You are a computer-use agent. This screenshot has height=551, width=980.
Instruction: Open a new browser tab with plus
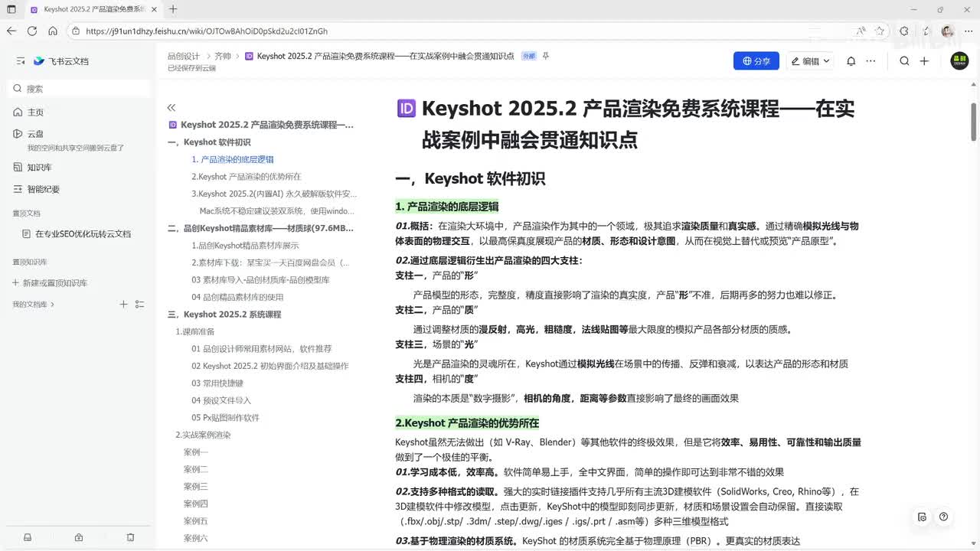173,9
